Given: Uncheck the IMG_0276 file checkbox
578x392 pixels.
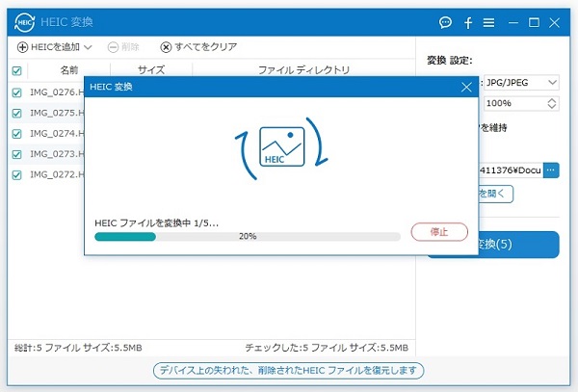Looking at the screenshot, I should click(x=17, y=92).
